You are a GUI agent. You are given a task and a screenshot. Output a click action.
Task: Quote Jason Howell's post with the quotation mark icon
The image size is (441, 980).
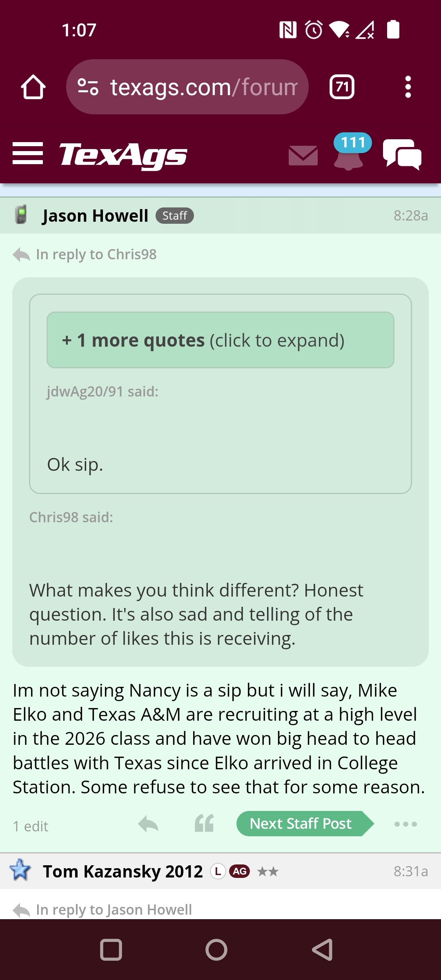click(x=204, y=823)
